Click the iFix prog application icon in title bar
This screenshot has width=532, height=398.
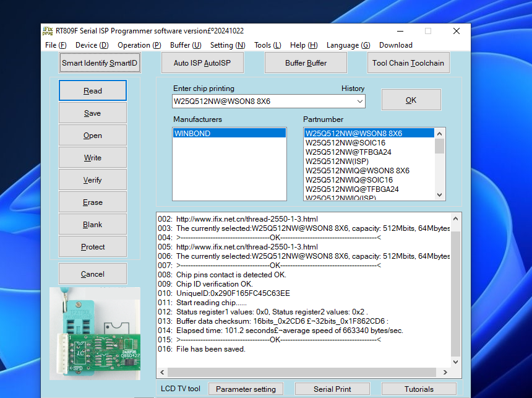48,31
